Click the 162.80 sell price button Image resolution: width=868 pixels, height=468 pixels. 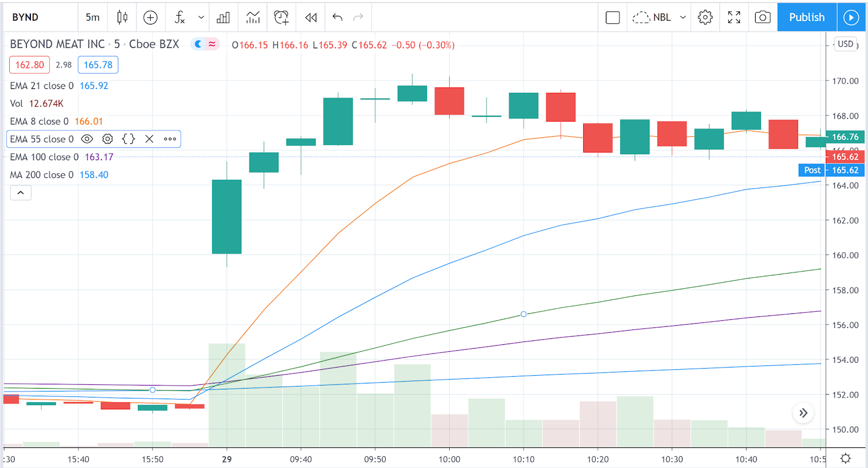(29, 65)
